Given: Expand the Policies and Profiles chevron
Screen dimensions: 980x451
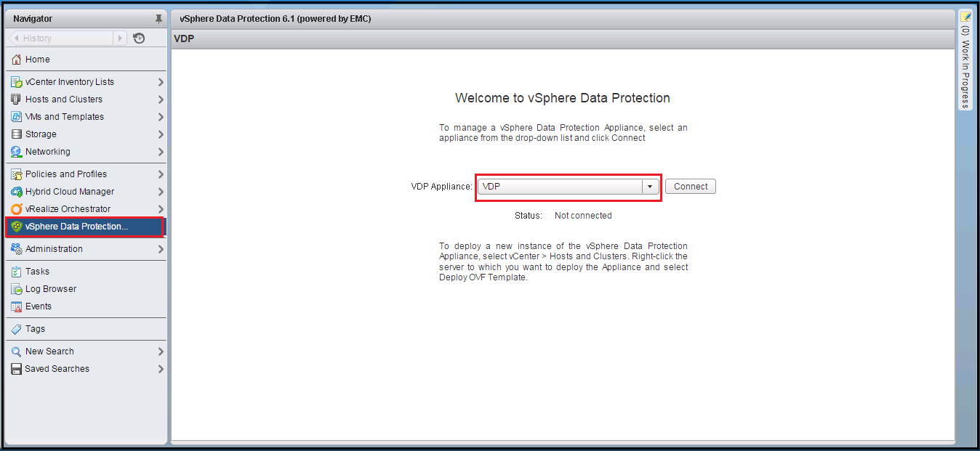Looking at the screenshot, I should [161, 174].
